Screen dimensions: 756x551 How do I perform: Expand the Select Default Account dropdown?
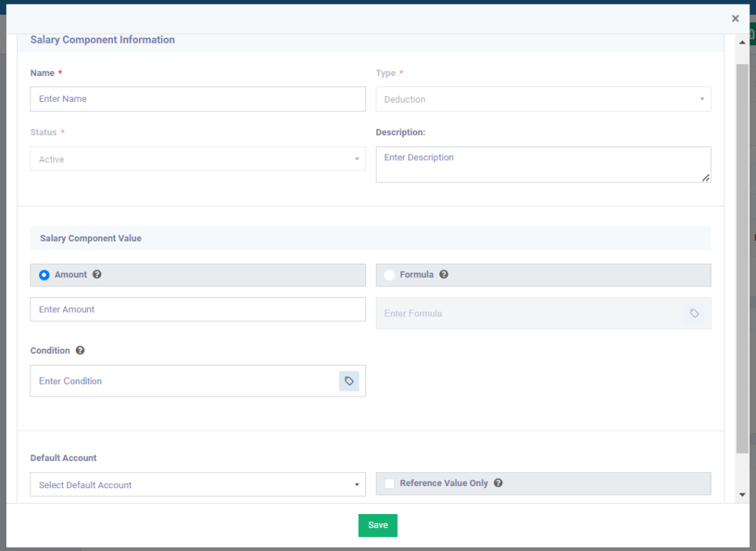point(197,485)
